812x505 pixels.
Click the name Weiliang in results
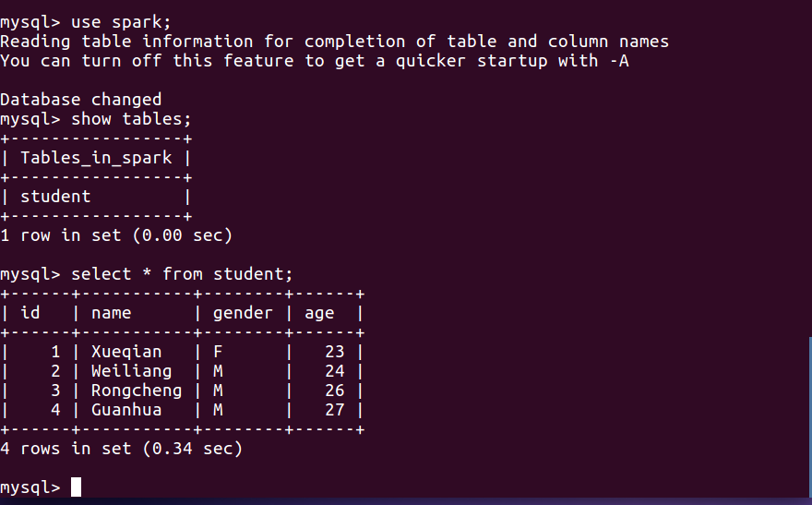[x=132, y=371]
